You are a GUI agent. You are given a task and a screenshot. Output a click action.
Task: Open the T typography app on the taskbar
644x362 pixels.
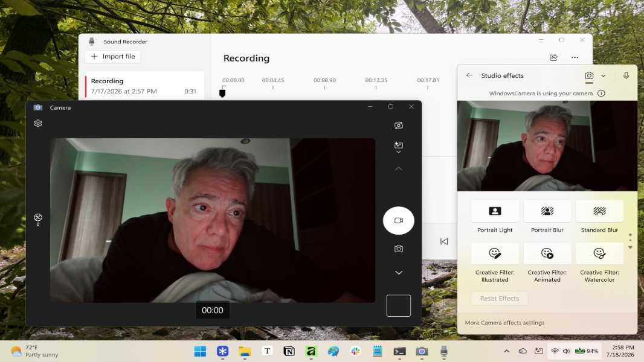pyautogui.click(x=267, y=351)
